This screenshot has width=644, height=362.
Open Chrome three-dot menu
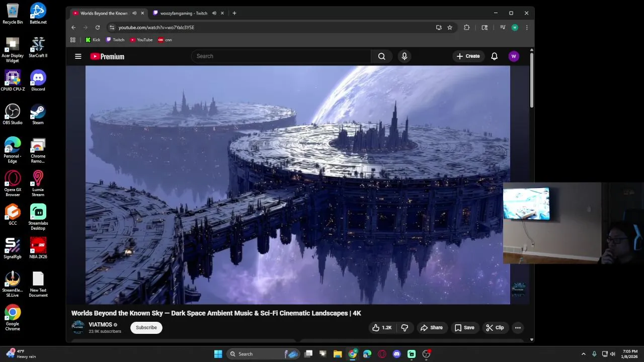click(527, 28)
